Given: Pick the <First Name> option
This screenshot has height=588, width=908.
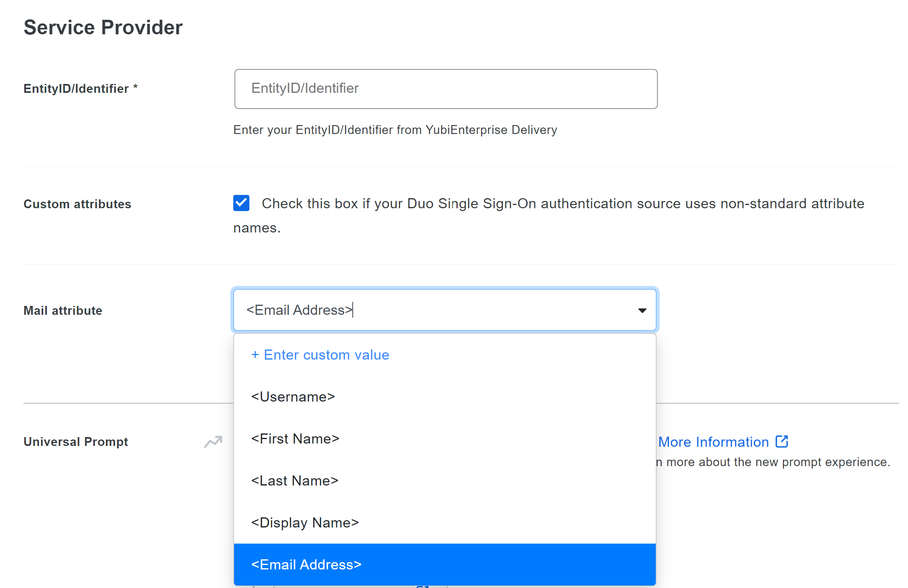Looking at the screenshot, I should 295,439.
